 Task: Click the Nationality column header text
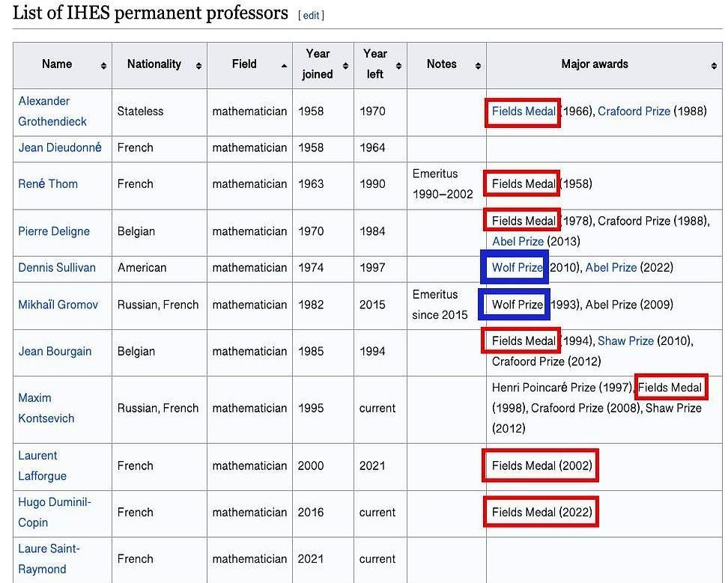tap(154, 64)
